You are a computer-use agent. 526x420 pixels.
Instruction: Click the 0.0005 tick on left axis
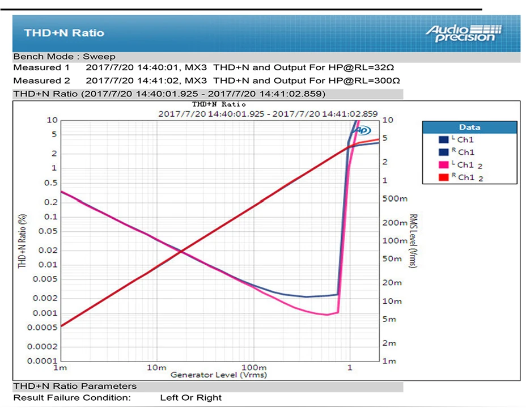click(x=43, y=328)
